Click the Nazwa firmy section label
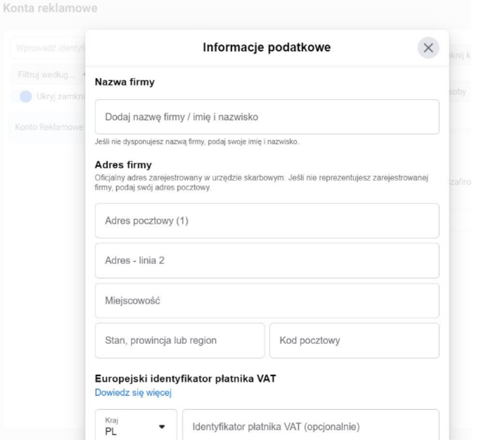Image resolution: width=491 pixels, height=448 pixels. [124, 83]
